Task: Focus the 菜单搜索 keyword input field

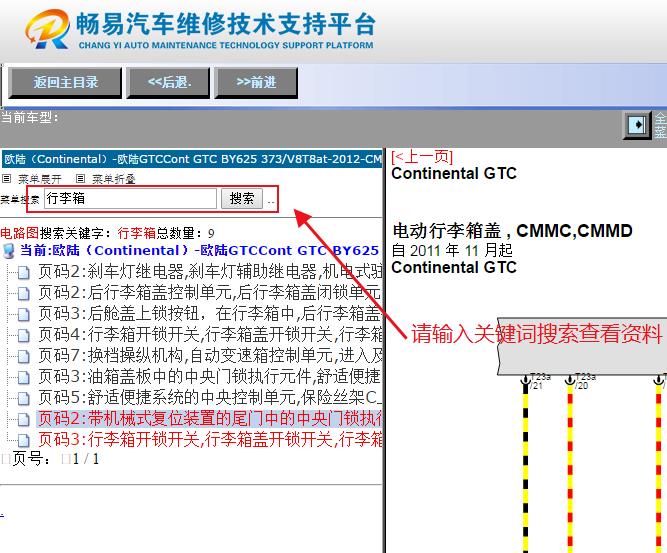Action: tap(130, 199)
